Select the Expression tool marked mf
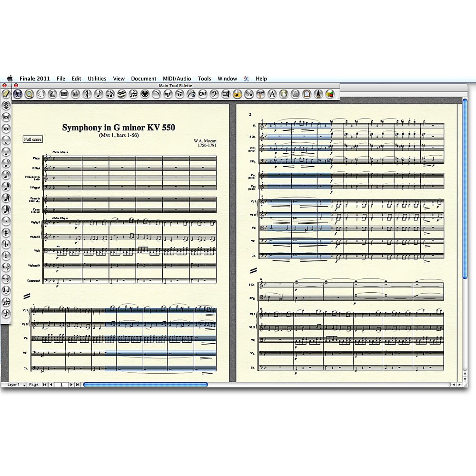The width and height of the screenshot is (476, 476). click(168, 94)
